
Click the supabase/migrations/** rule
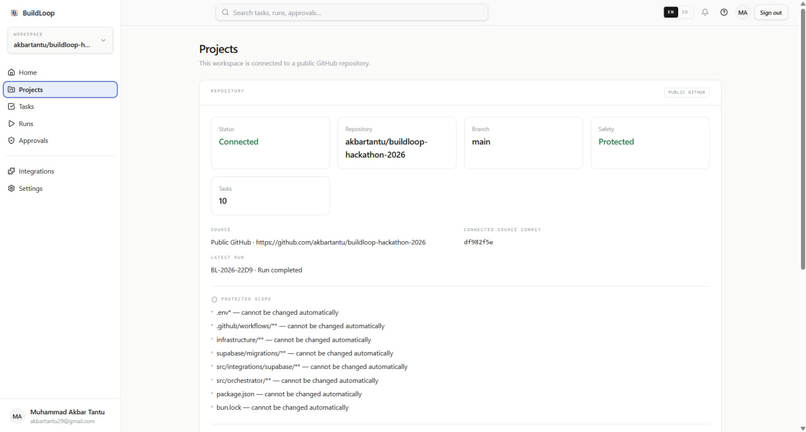305,353
